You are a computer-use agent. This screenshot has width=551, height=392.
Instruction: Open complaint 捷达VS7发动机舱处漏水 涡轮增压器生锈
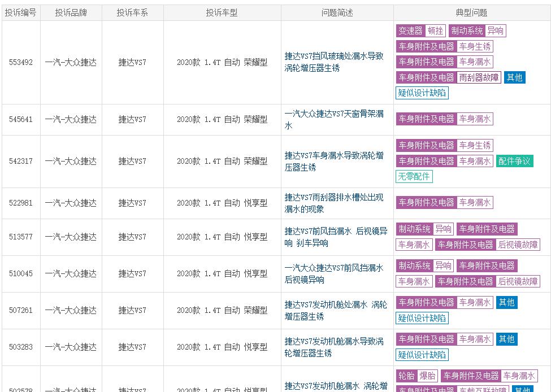[336, 311]
